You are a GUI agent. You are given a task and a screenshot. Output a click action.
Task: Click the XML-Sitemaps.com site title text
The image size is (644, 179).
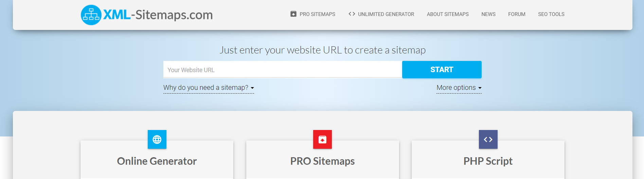pyautogui.click(x=158, y=15)
